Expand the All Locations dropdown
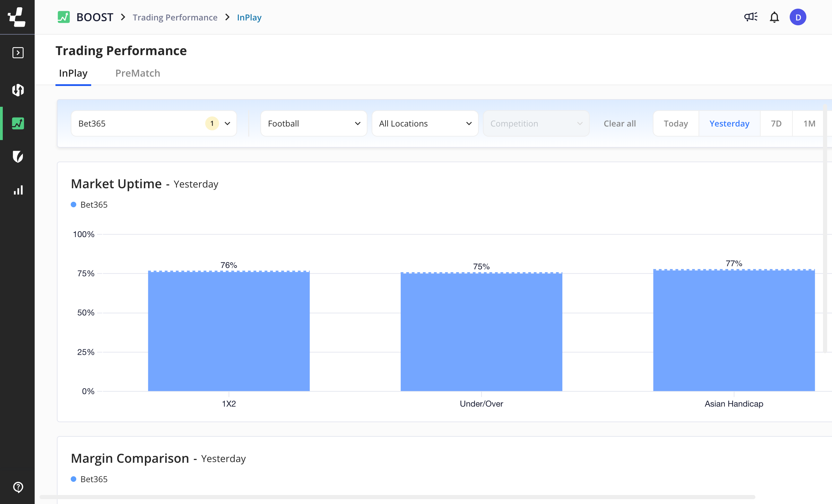The height and width of the screenshot is (504, 832). [425, 123]
